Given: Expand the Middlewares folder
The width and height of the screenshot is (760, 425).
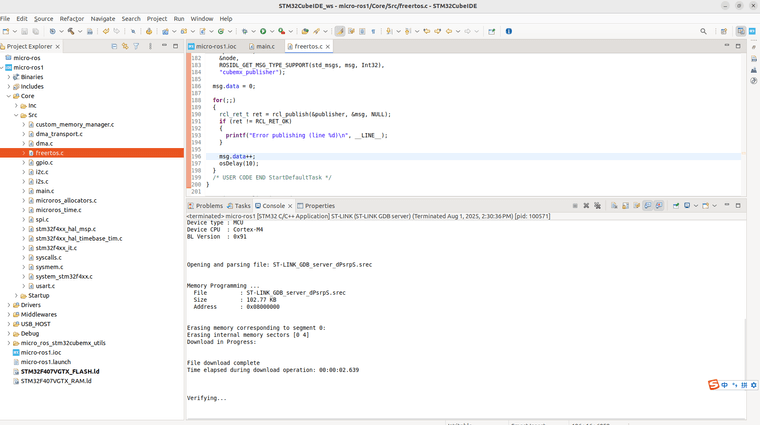Looking at the screenshot, I should coord(9,315).
